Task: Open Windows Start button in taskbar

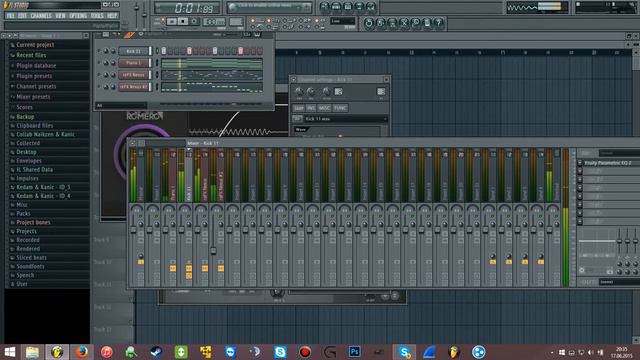Action: [x=9, y=352]
